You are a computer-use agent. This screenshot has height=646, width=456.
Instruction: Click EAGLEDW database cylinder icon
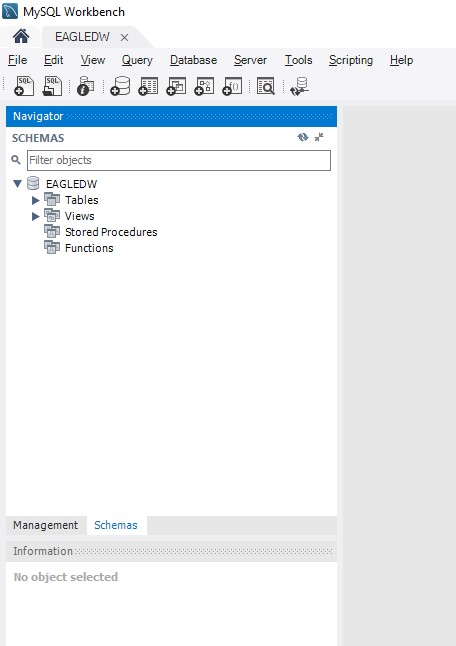pyautogui.click(x=33, y=183)
